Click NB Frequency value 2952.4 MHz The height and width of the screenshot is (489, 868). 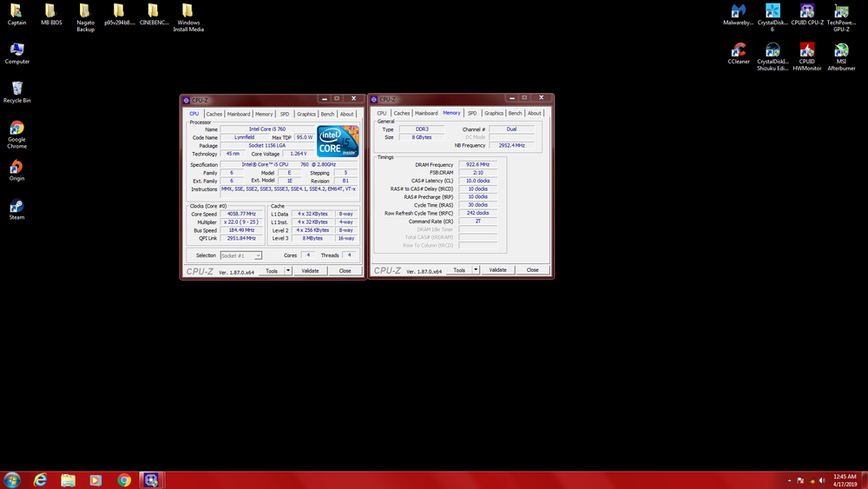(x=511, y=145)
